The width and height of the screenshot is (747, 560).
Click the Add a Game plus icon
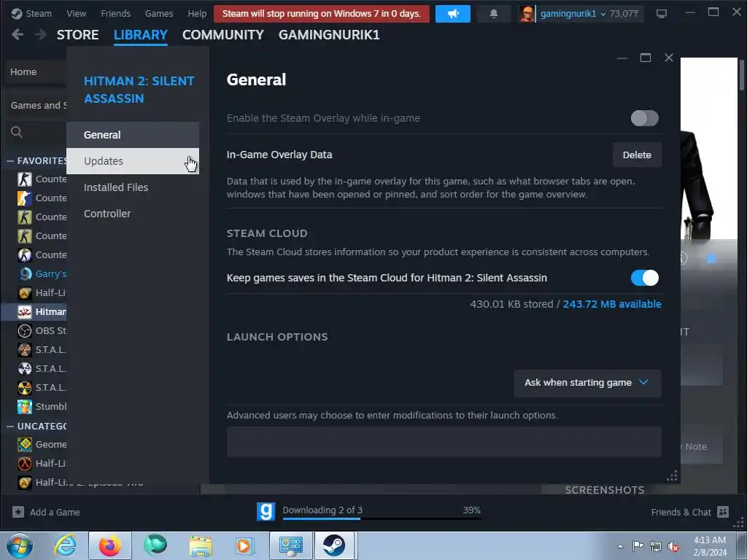[x=18, y=512]
